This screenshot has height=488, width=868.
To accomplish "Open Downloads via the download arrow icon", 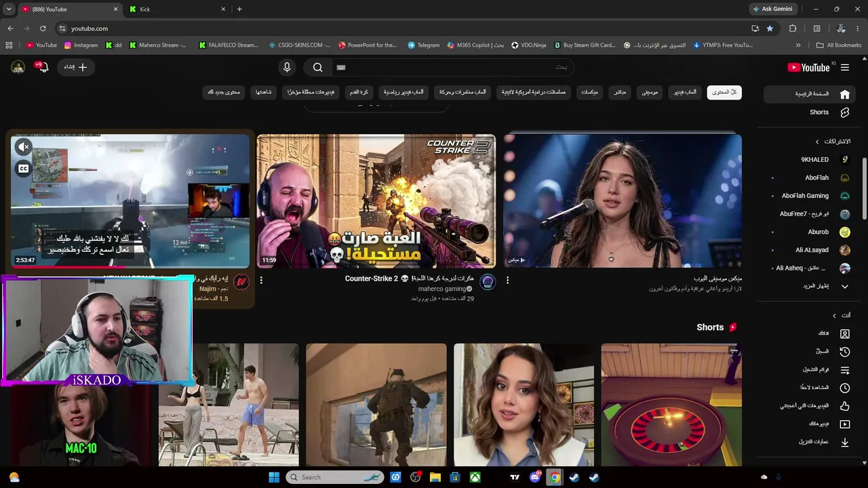I will pos(845,442).
